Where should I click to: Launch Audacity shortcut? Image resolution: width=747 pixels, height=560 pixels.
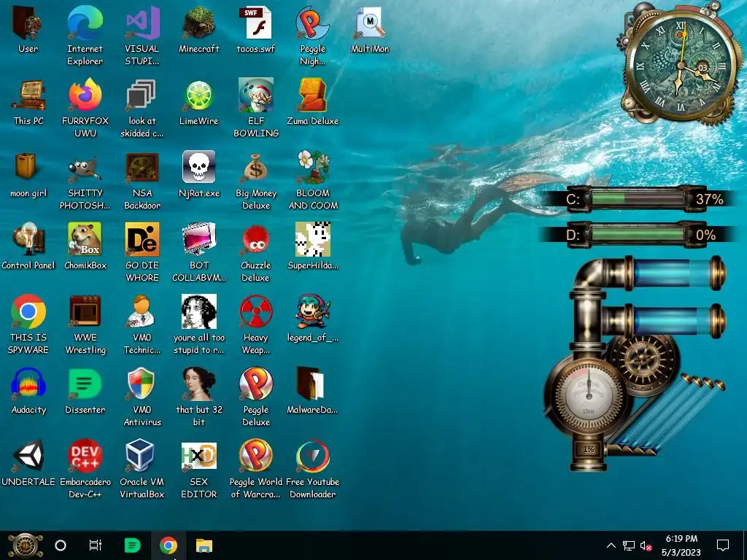28,391
